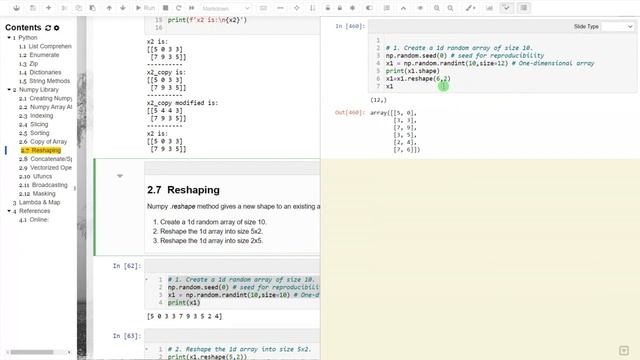The image size is (640, 360).
Task: Select 2.6 Copy of Array entry
Action: point(43,142)
